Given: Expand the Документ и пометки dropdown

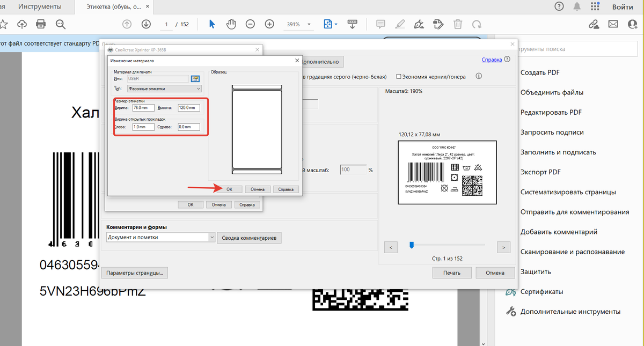Looking at the screenshot, I should (x=211, y=238).
